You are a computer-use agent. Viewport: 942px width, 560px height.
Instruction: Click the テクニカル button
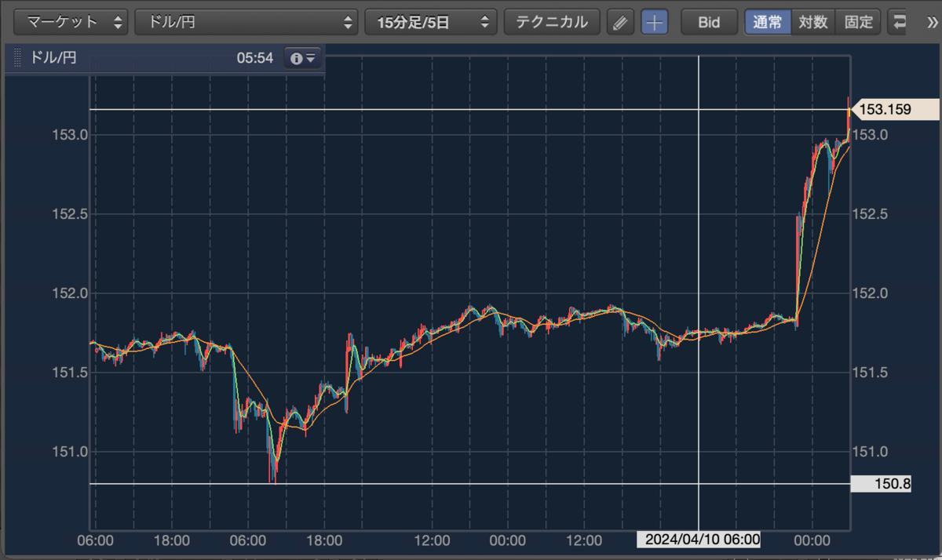[552, 22]
